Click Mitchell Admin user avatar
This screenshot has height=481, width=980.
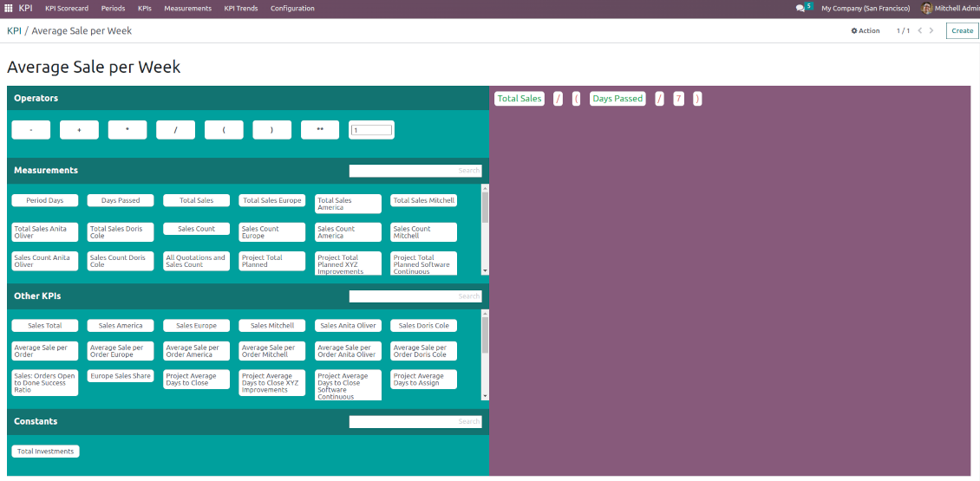pos(927,8)
